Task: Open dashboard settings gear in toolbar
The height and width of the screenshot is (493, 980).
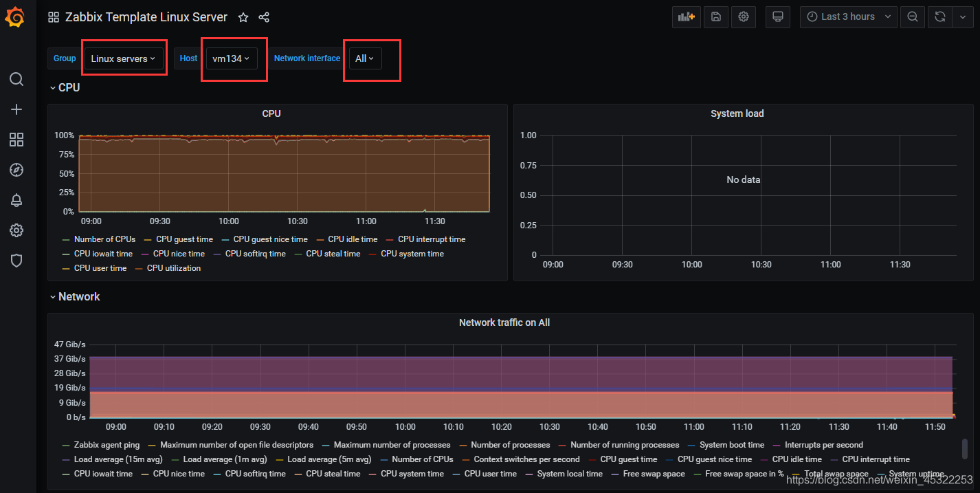Action: tap(744, 17)
